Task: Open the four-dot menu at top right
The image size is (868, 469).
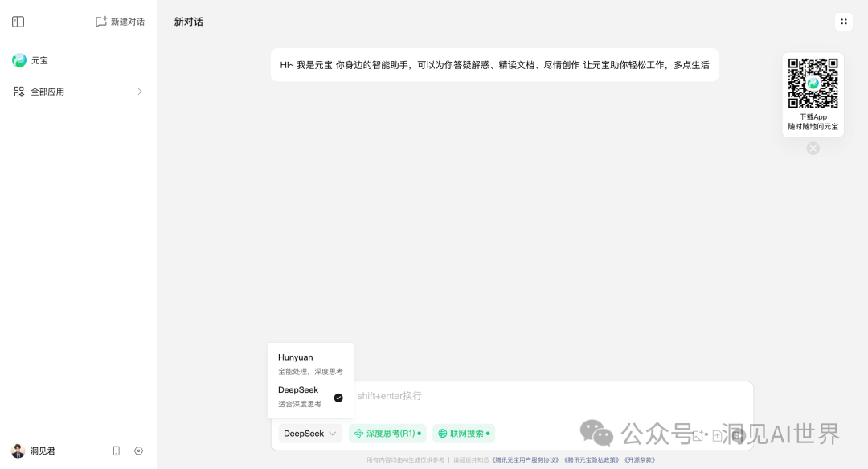Action: [x=844, y=22]
